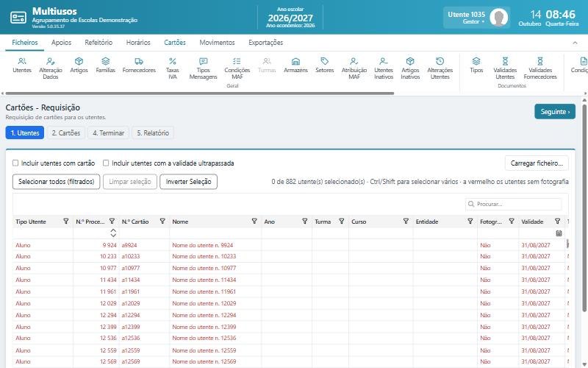Open the Gestor user role dropdown

pyautogui.click(x=473, y=22)
